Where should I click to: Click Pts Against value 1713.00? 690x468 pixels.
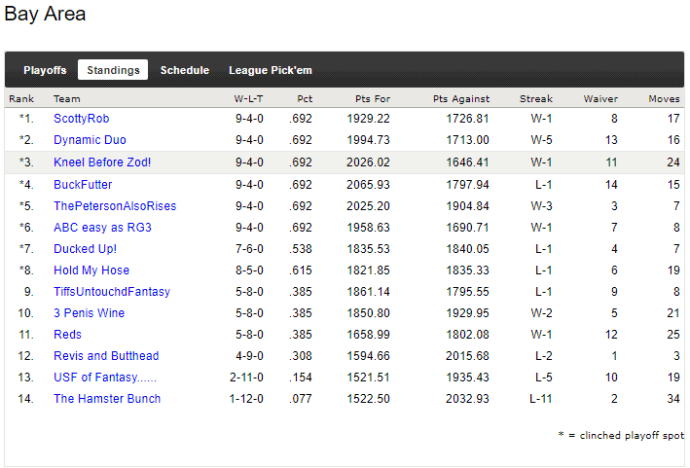(x=467, y=140)
